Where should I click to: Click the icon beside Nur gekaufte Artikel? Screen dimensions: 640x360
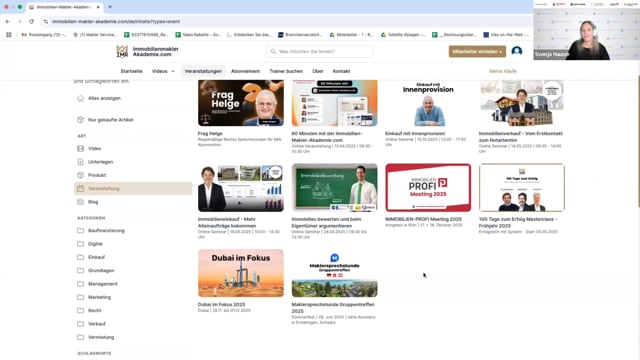click(x=80, y=120)
